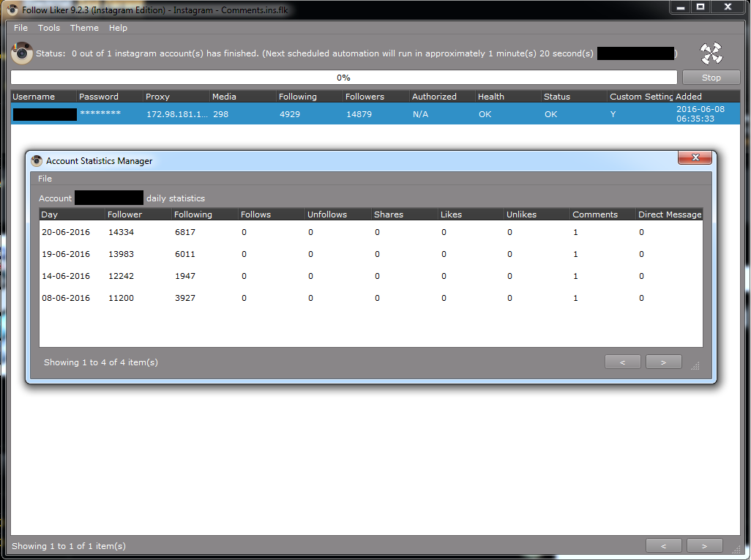The width and height of the screenshot is (751, 560).
Task: Go to next page of main account list
Action: [705, 545]
